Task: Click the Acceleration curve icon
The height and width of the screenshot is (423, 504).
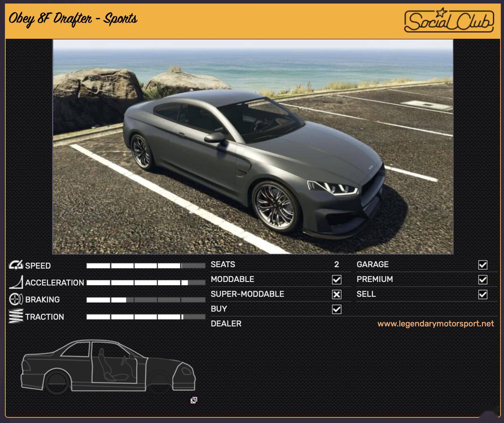Action: [16, 282]
